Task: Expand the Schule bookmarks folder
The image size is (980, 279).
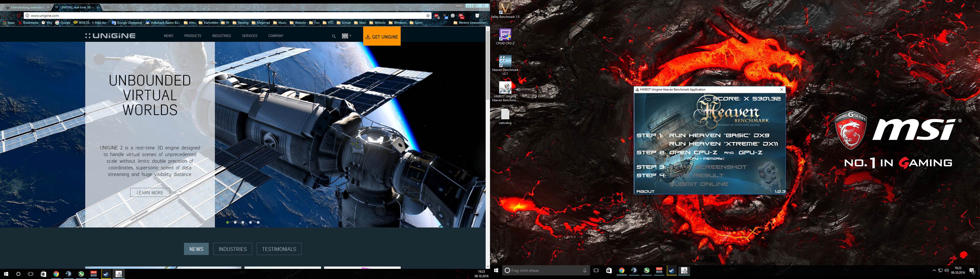Action: tap(344, 23)
